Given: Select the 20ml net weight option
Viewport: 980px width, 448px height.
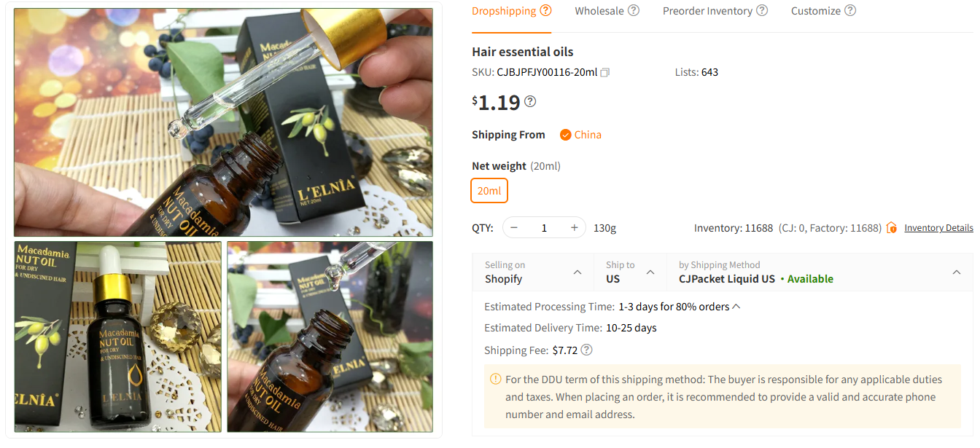Looking at the screenshot, I should 489,191.
